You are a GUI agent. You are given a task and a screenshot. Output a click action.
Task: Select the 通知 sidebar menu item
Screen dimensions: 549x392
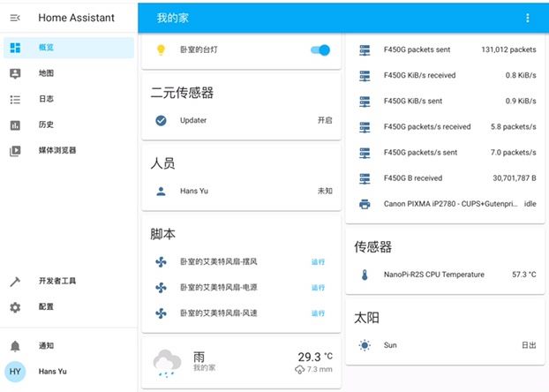(69, 346)
